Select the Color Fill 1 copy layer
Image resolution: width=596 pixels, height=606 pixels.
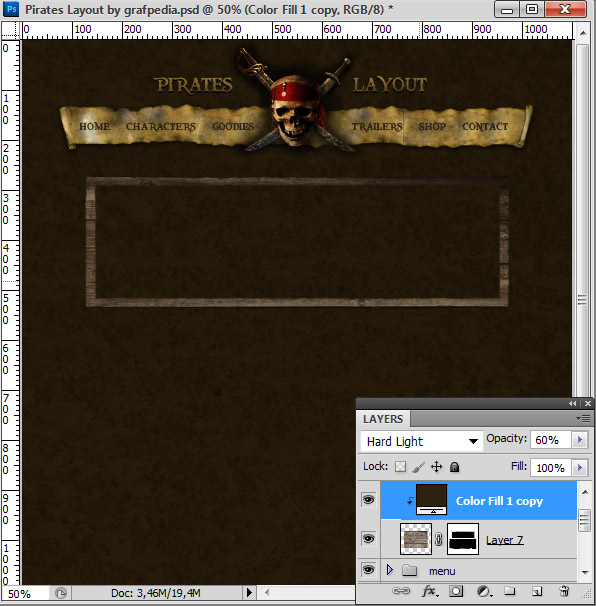[479, 500]
